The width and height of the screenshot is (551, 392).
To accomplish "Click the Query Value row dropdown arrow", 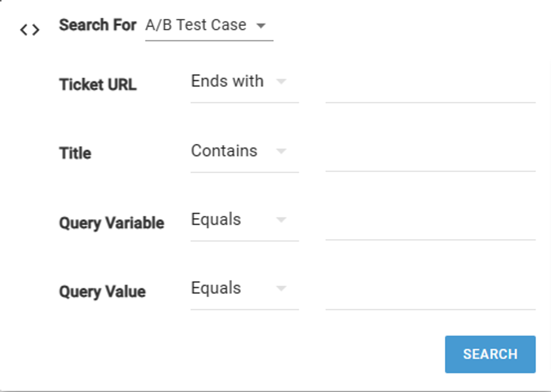I will 281,289.
